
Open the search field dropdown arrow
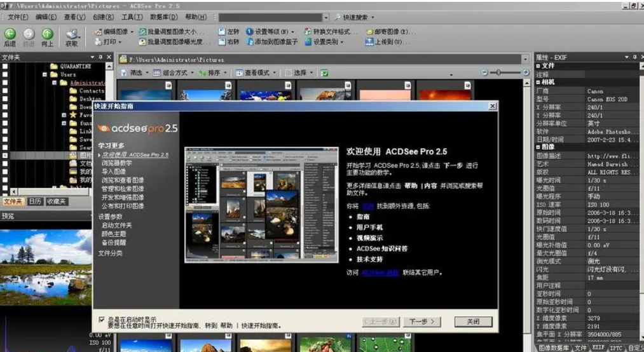(325, 18)
